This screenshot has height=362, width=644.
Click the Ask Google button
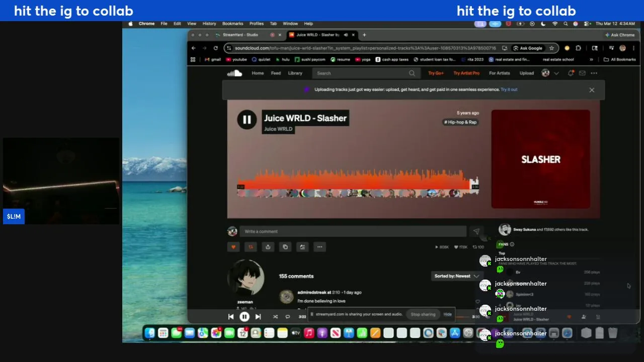click(x=528, y=48)
